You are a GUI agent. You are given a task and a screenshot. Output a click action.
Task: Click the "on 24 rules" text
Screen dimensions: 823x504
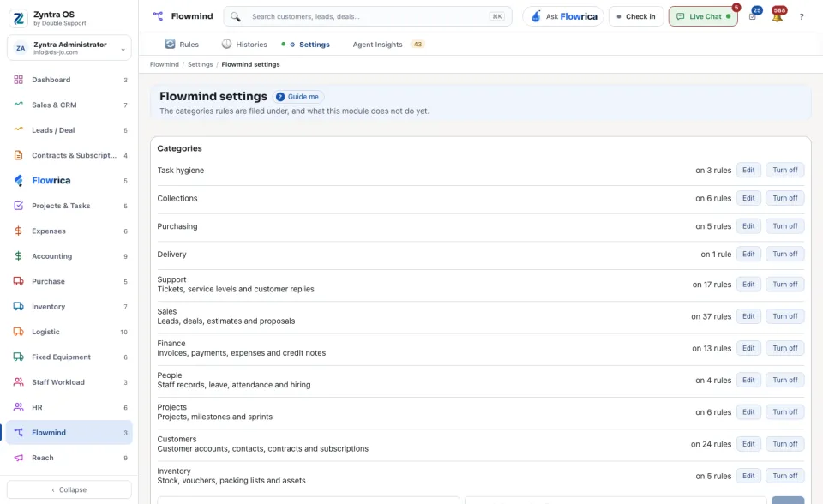click(x=712, y=444)
